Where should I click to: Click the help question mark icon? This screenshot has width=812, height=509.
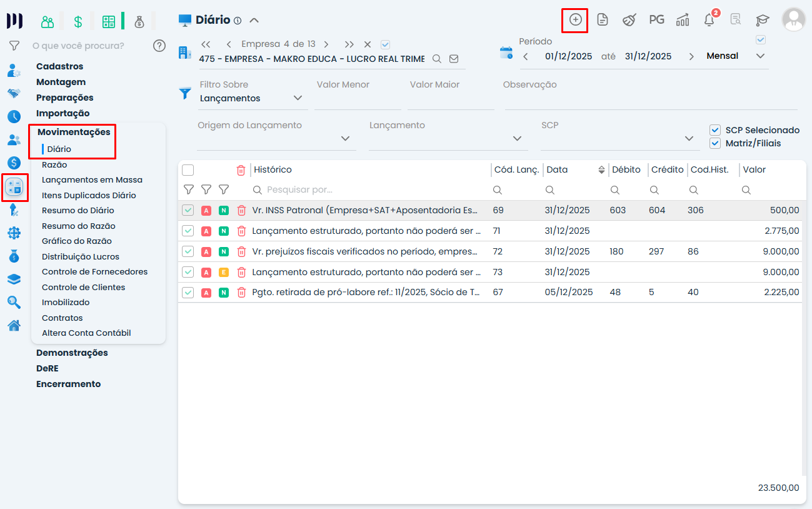[x=159, y=45]
